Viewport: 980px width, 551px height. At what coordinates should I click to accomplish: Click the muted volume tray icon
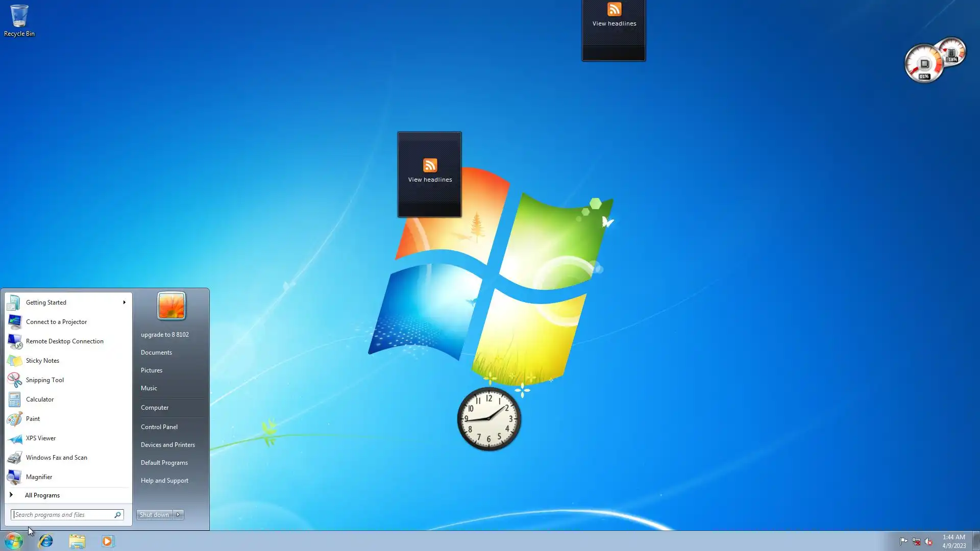pyautogui.click(x=928, y=541)
